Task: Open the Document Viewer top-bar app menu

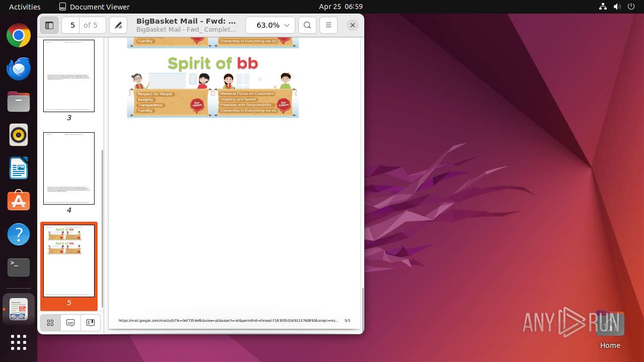Action: (x=94, y=7)
